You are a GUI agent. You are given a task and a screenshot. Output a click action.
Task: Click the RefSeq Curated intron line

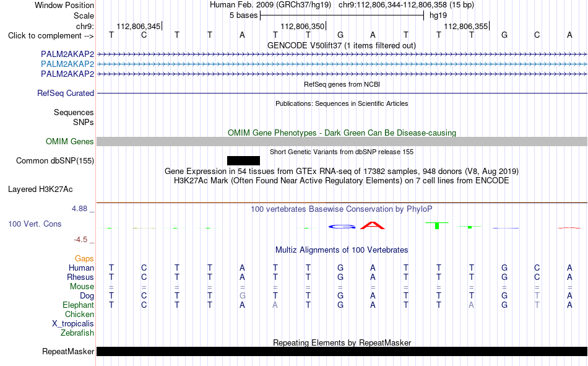[x=342, y=93]
